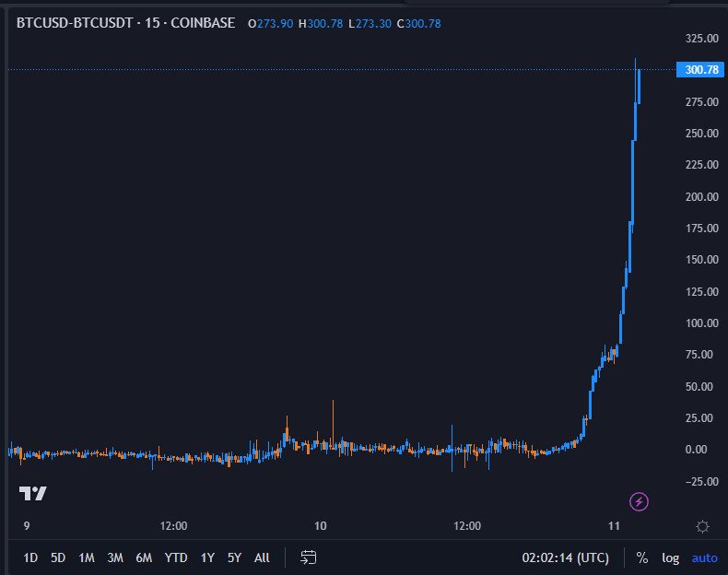This screenshot has height=575, width=728.
Task: Click the 0.00 price axis label
Action: tap(697, 450)
